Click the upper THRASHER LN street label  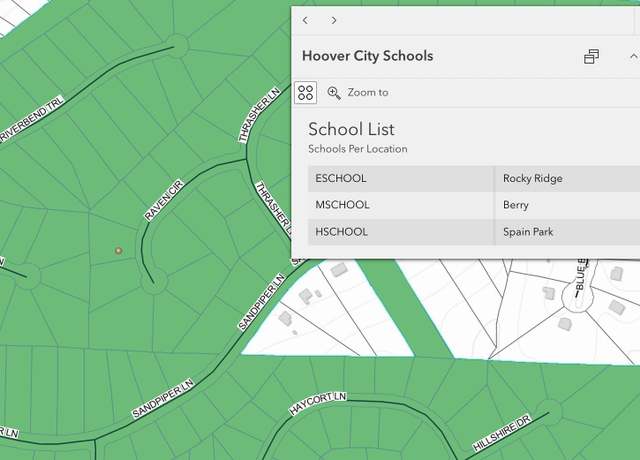(259, 115)
